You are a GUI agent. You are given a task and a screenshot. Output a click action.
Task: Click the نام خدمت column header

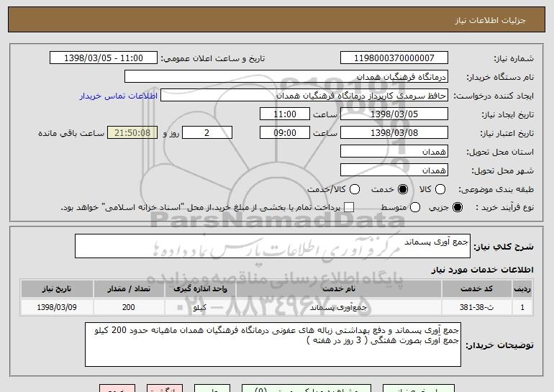(x=338, y=289)
